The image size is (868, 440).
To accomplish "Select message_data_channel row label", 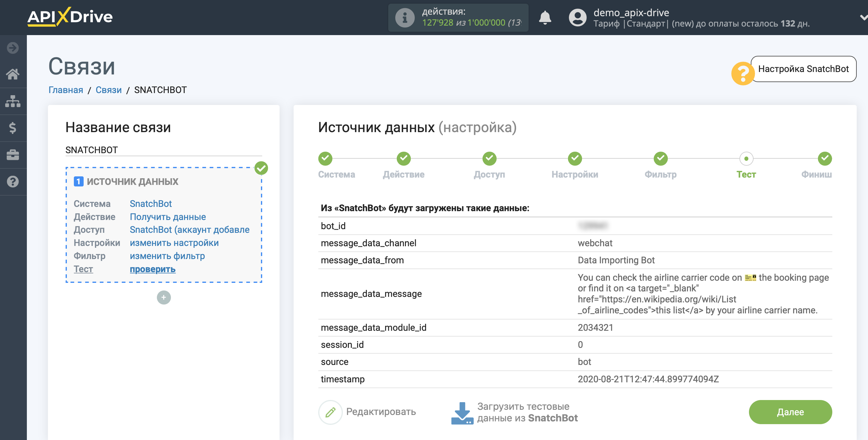I will tap(368, 243).
